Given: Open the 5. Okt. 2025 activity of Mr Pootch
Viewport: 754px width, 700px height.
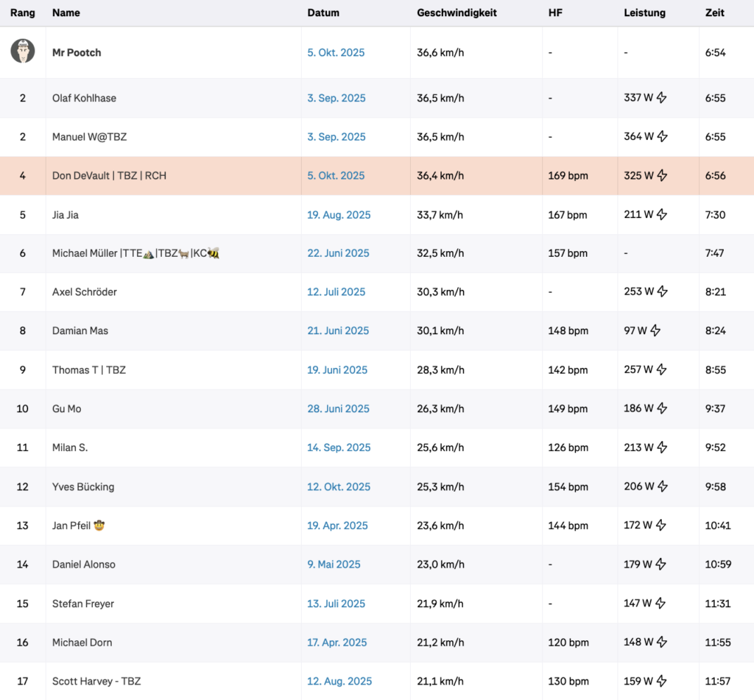Looking at the screenshot, I should pos(336,52).
